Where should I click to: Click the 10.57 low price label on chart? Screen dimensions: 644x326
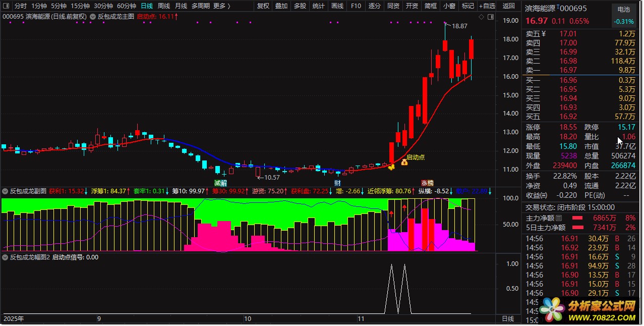pyautogui.click(x=271, y=178)
